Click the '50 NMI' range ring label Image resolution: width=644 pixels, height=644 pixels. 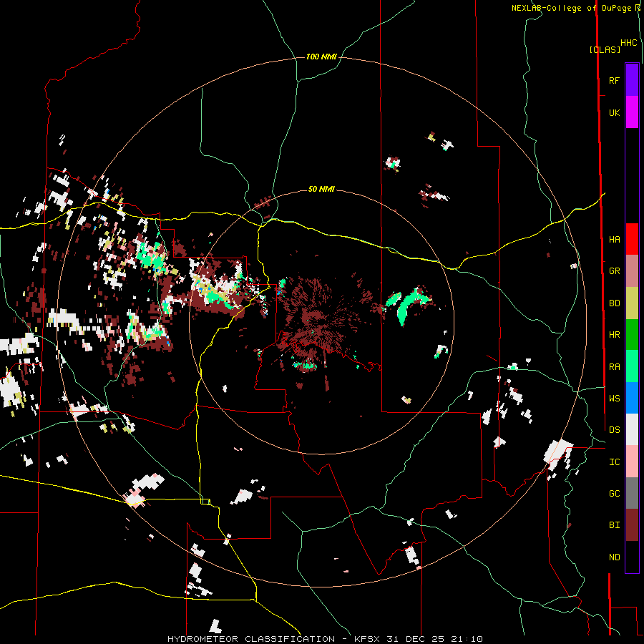coord(321,189)
